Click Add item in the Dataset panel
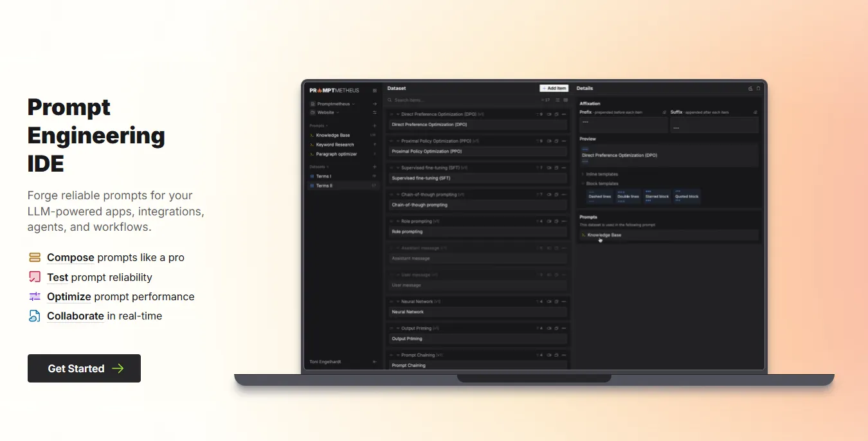Viewport: 868px width, 441px height. [x=554, y=88]
